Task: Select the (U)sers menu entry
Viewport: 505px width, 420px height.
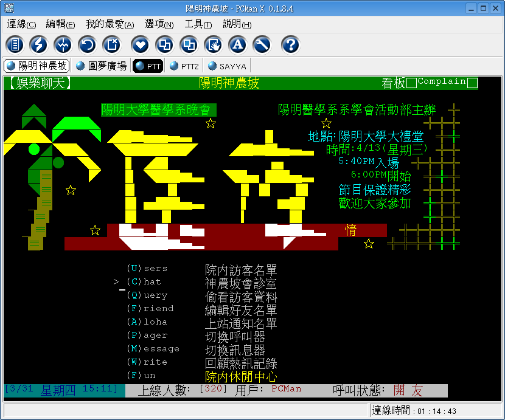Action: pyautogui.click(x=147, y=269)
